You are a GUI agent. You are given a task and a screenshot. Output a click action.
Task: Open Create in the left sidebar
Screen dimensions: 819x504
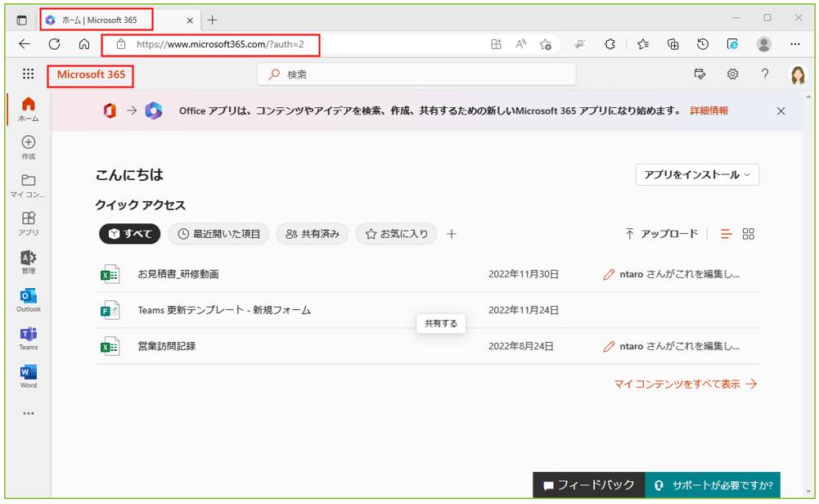28,148
